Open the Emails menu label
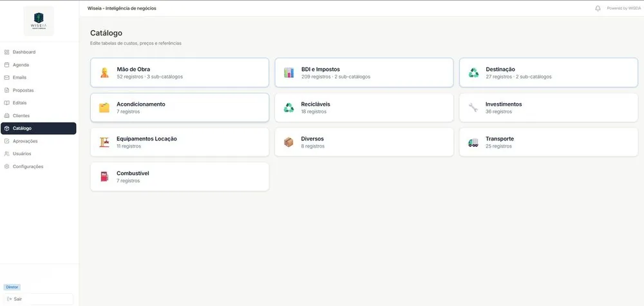Screen dimensions: 644x306 point(19,78)
